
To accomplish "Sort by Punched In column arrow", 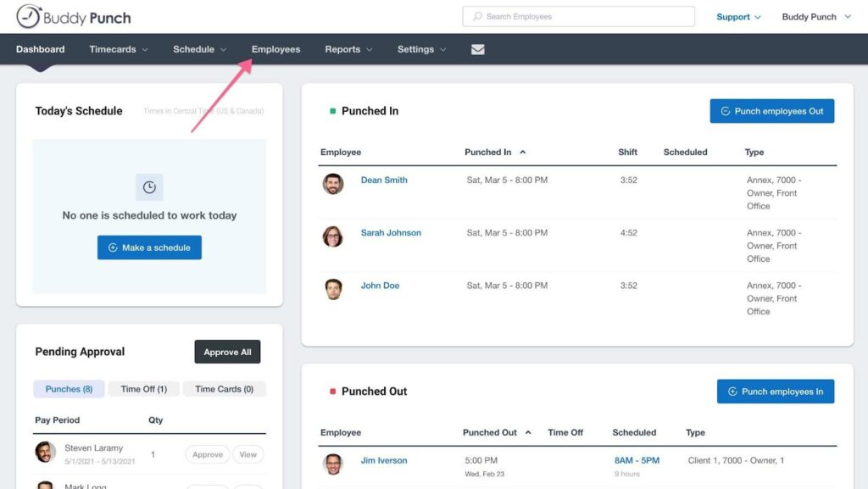I will [522, 152].
